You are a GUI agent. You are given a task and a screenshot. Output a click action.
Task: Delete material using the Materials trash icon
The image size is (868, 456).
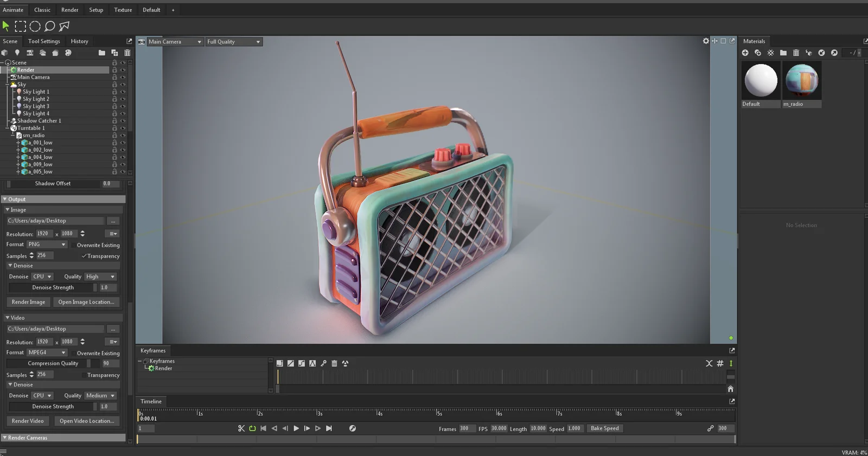[x=796, y=53]
